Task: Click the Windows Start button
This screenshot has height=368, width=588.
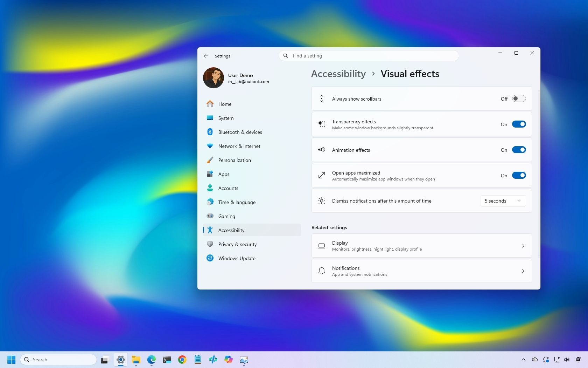Action: pos(11,360)
